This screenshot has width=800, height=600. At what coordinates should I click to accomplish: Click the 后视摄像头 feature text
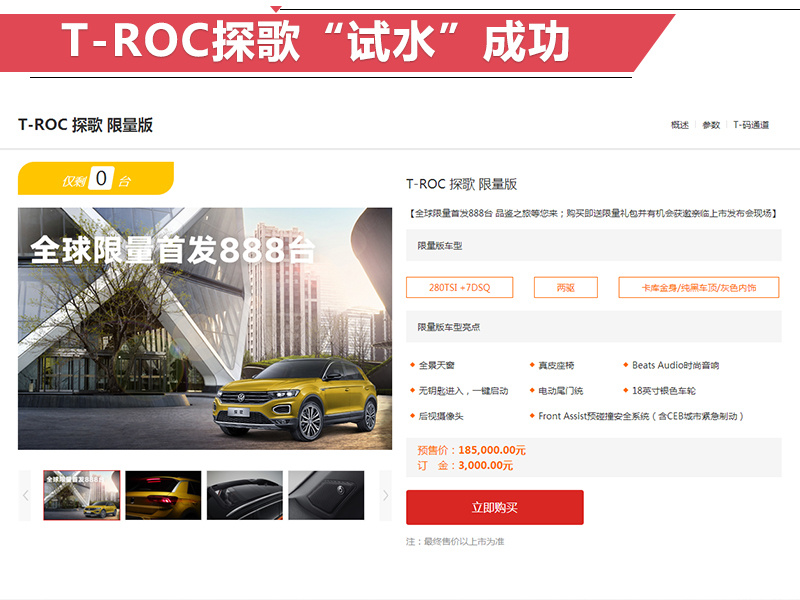pyautogui.click(x=441, y=416)
